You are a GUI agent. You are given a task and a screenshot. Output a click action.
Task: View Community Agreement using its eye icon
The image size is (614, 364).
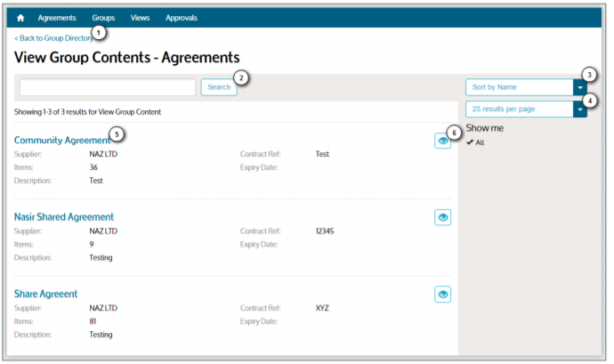coord(442,141)
